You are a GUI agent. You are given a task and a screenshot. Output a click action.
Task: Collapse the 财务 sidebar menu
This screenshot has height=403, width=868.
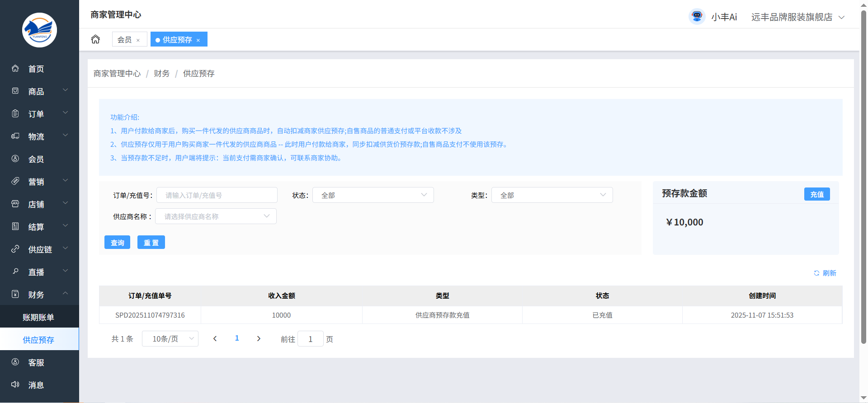tap(39, 295)
